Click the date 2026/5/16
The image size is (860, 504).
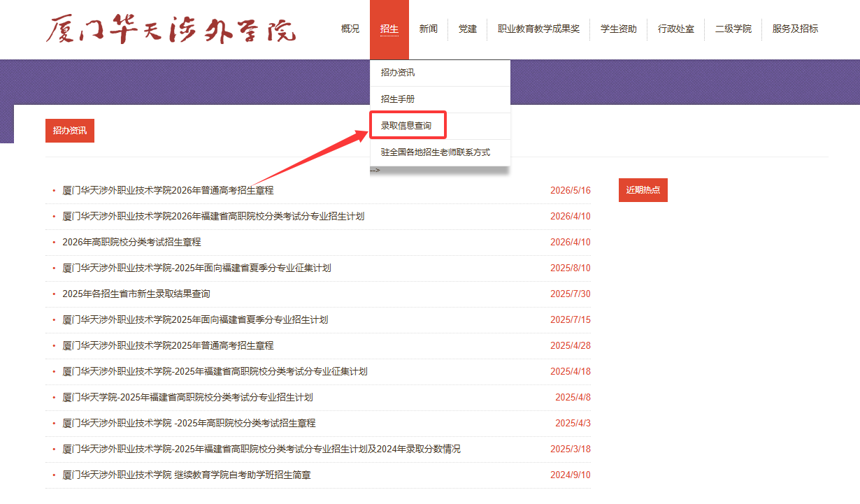pos(571,190)
